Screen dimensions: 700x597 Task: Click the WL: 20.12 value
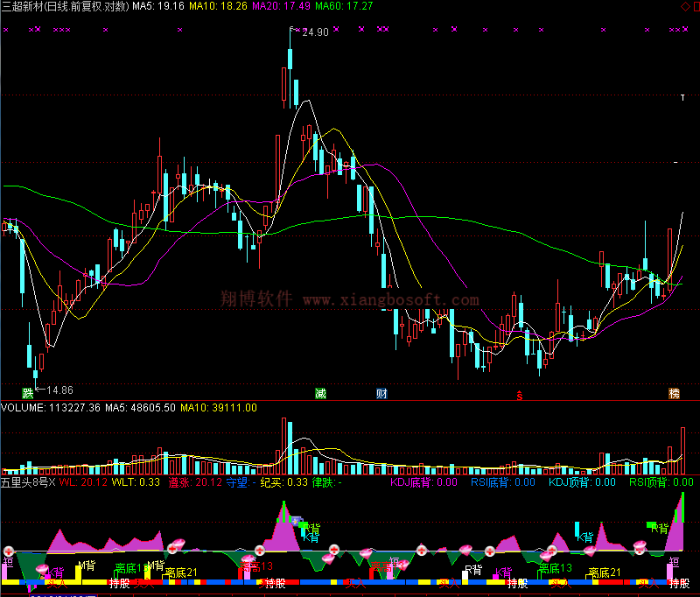(83, 482)
